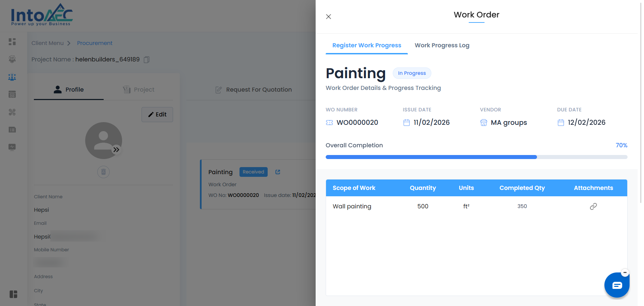Open Request For Quotation tab
Viewport: 644px width, 306px height.
[x=254, y=90]
